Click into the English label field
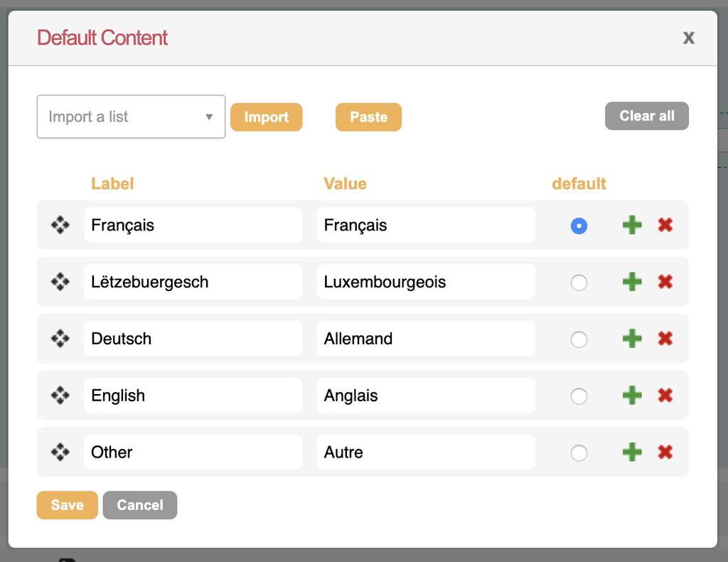The image size is (728, 562). 193,396
